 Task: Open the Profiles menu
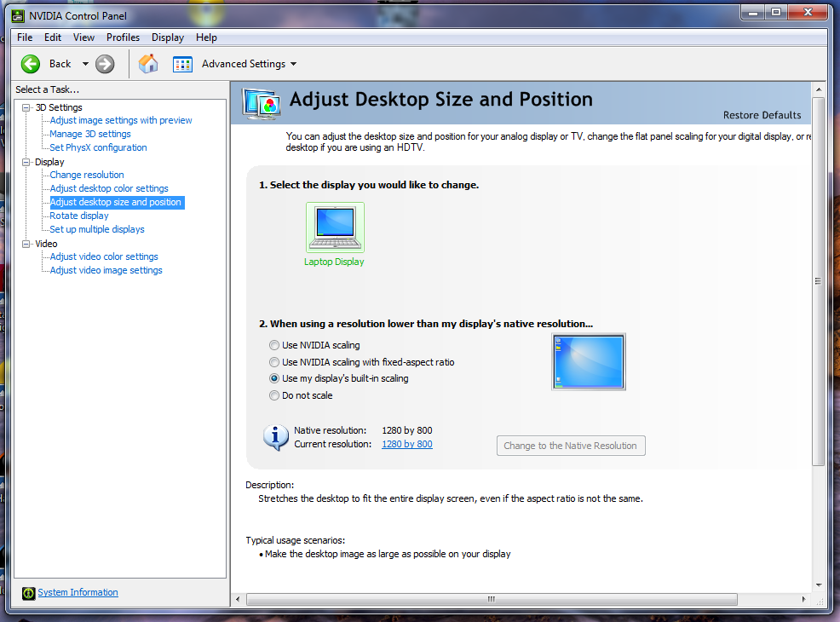(x=123, y=37)
